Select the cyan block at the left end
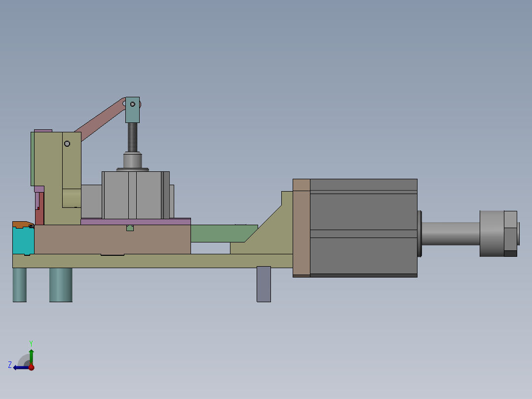Viewport: 532px width, 399px height. (23, 241)
